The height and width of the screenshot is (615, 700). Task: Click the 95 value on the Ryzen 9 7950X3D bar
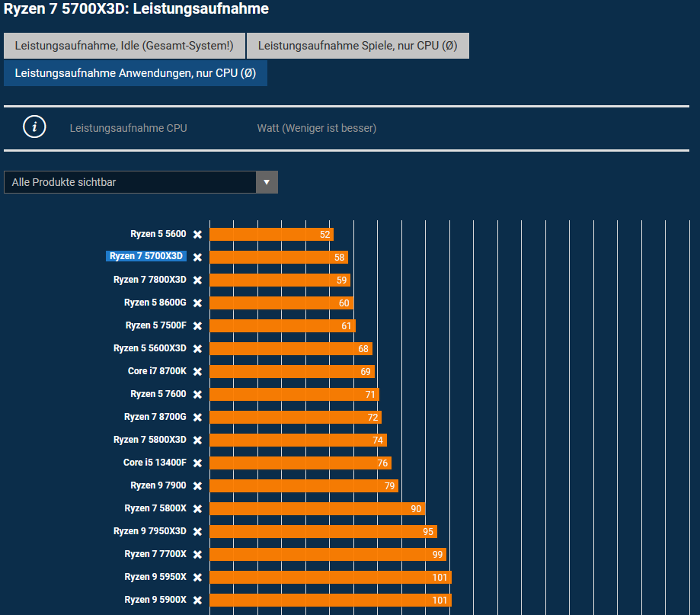pyautogui.click(x=428, y=531)
